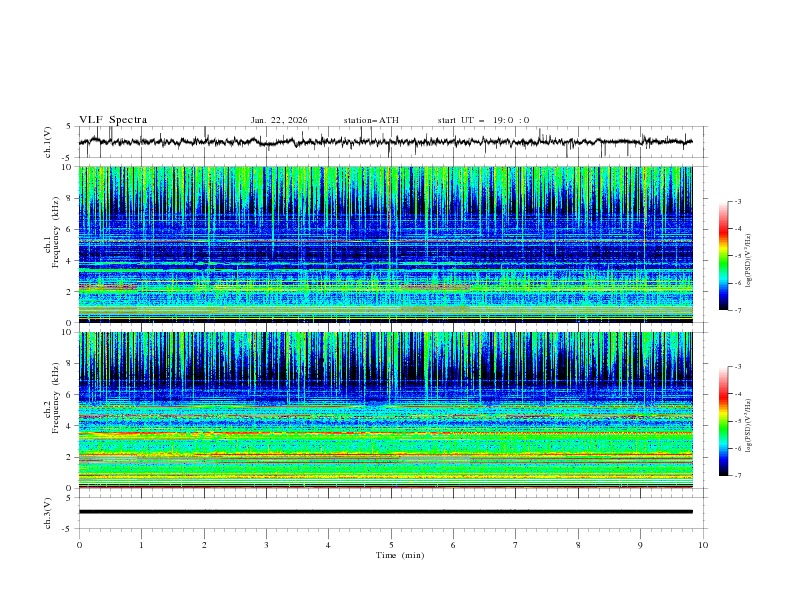The height and width of the screenshot is (612, 792).
Task: Click the ch.1 PSD color bar
Action: point(724,256)
